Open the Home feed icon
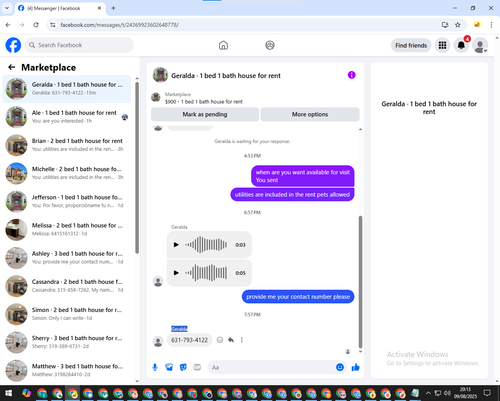 223,45
